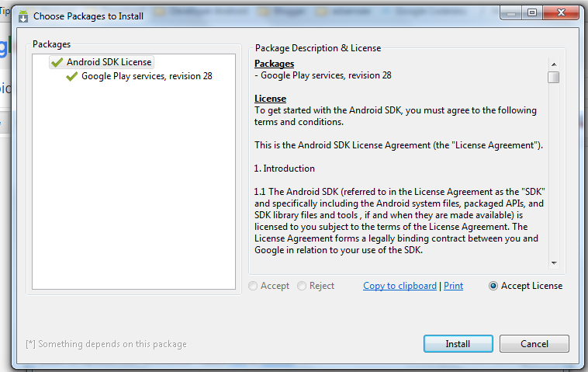This screenshot has height=372, width=588.
Task: Click the green checkmark beside Google Play services
Action: pos(72,76)
